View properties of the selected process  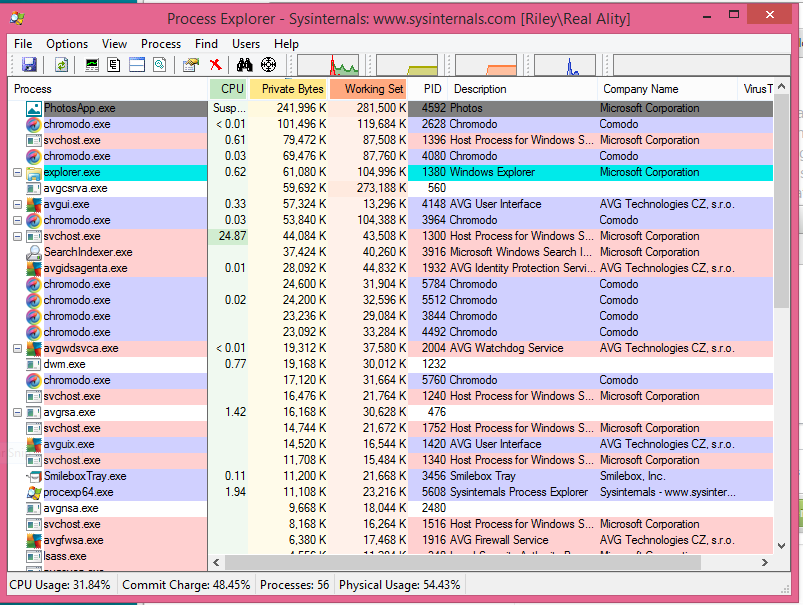tap(190, 64)
